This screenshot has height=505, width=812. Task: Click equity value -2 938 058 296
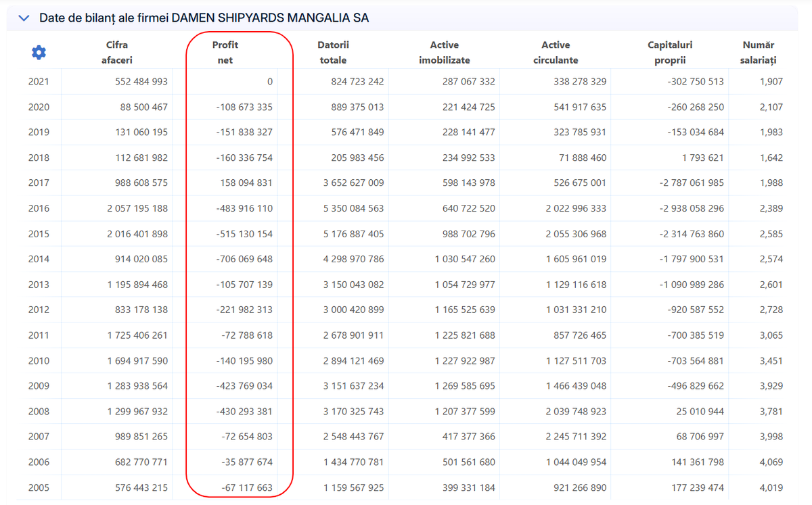point(692,208)
